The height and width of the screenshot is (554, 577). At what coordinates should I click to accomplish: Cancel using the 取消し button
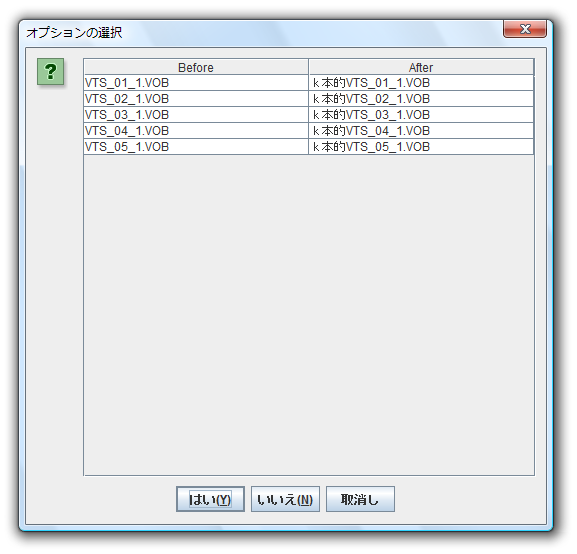pyautogui.click(x=360, y=499)
